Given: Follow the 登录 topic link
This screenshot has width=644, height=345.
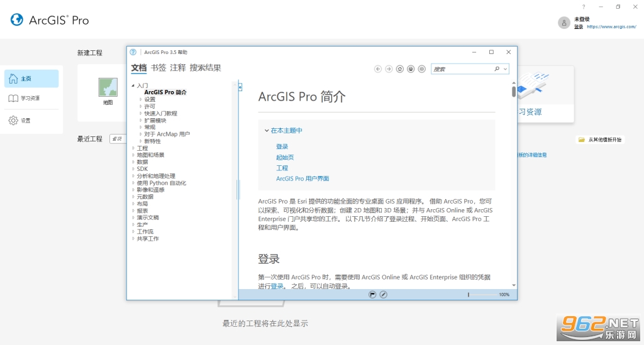Looking at the screenshot, I should (x=282, y=146).
